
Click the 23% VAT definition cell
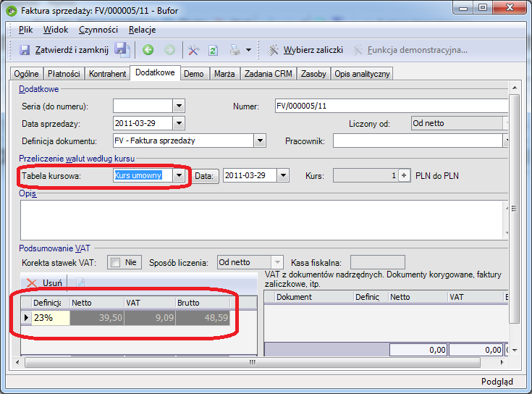(51, 318)
